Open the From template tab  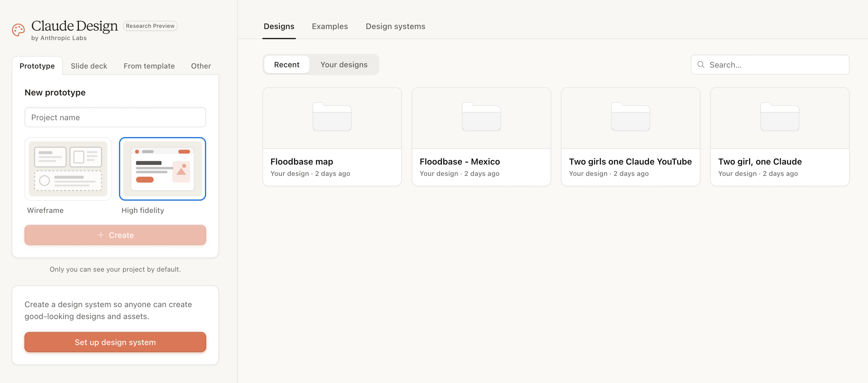[149, 66]
